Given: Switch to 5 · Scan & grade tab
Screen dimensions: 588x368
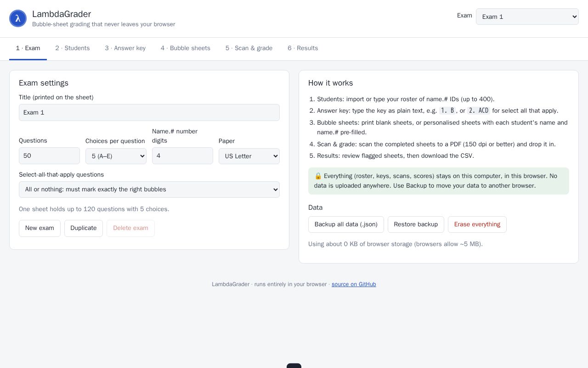Looking at the screenshot, I should 249,48.
